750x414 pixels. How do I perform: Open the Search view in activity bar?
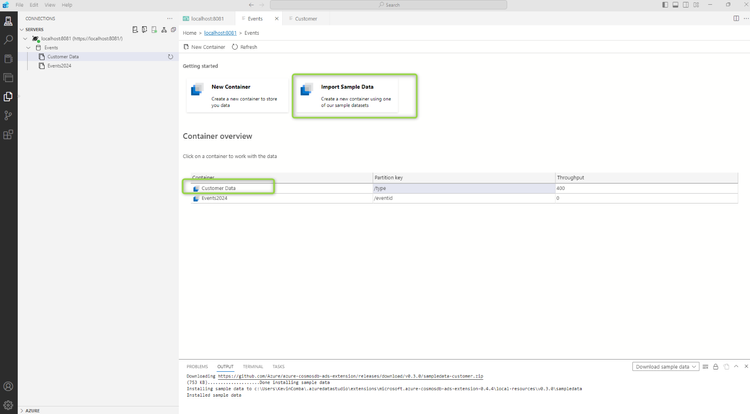coord(8,40)
